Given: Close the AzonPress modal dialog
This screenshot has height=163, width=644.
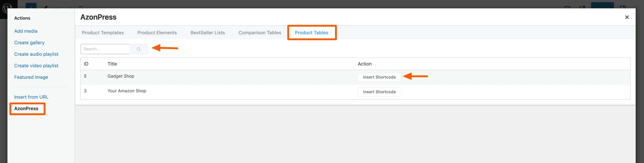Looking at the screenshot, I should click(x=627, y=17).
